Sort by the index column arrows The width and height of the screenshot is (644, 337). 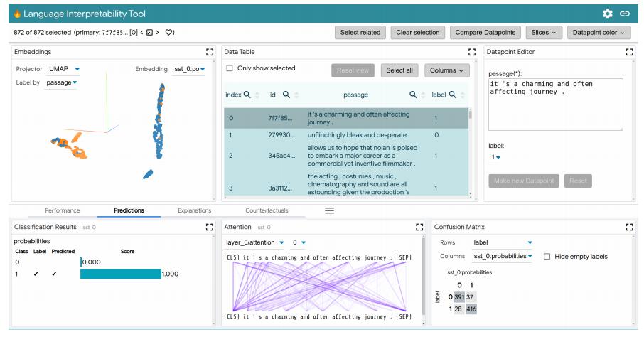pos(257,95)
